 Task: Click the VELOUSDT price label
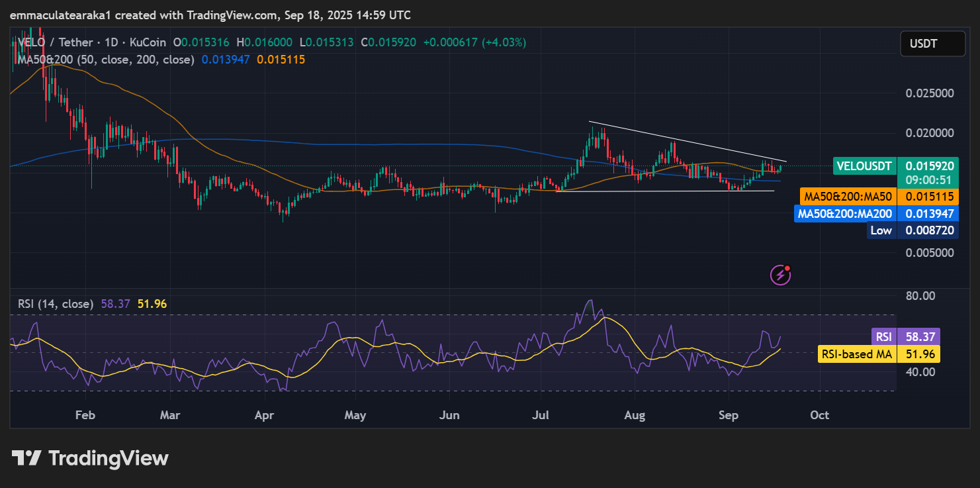(x=864, y=166)
